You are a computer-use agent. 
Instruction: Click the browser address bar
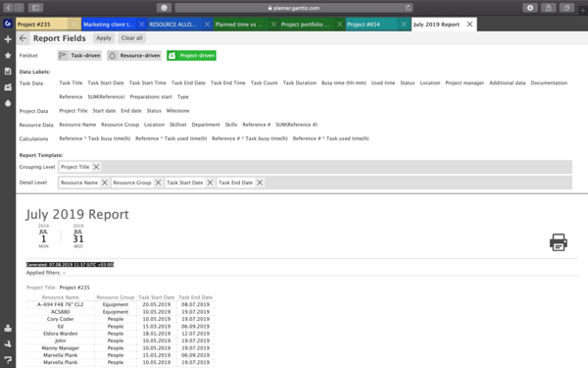point(294,8)
